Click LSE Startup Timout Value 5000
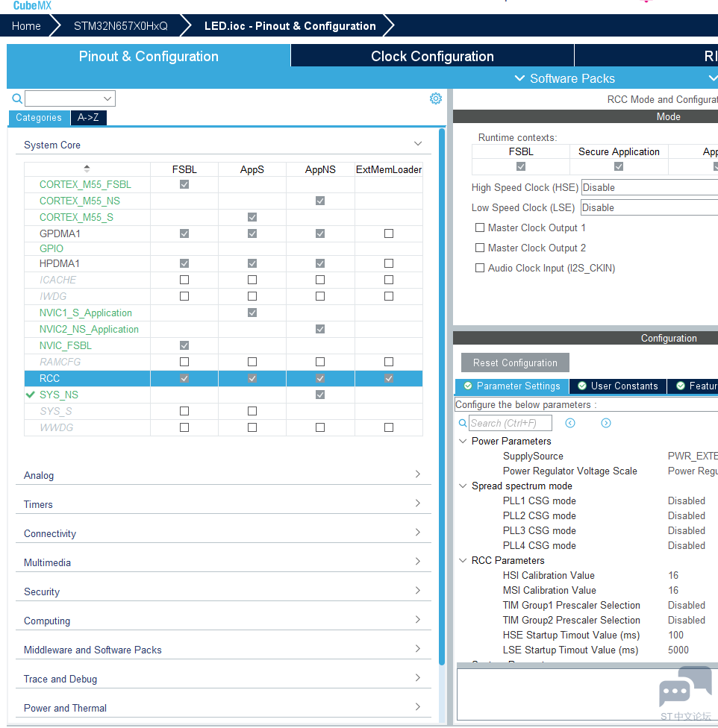 click(x=678, y=650)
